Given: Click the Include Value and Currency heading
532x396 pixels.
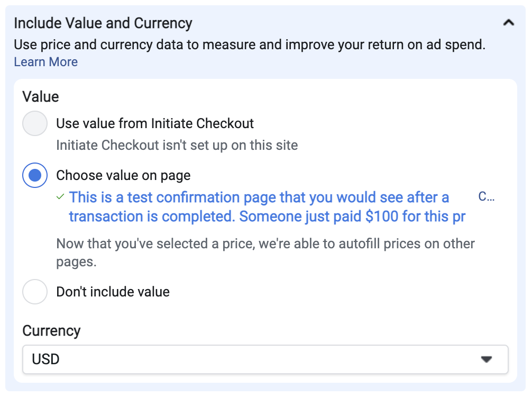Looking at the screenshot, I should pyautogui.click(x=103, y=23).
